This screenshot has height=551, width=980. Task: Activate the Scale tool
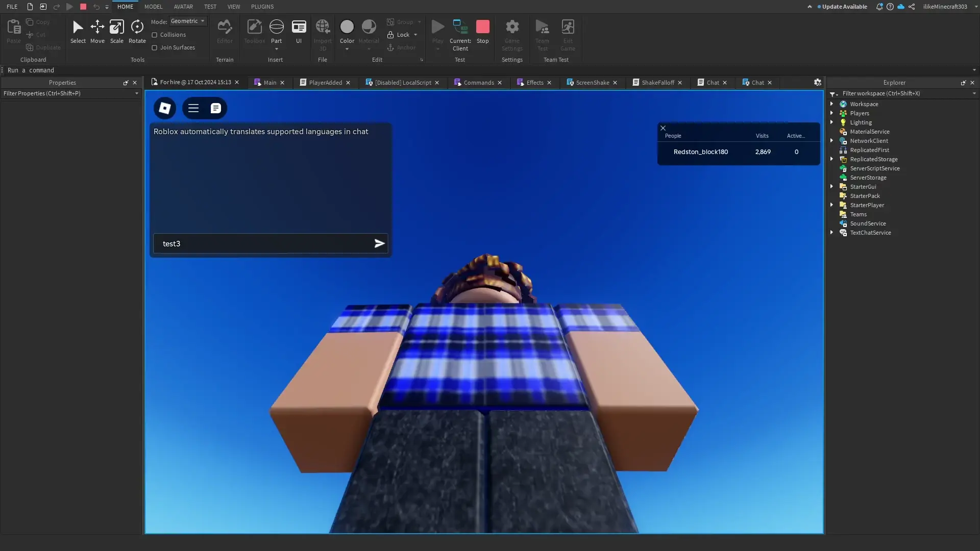(x=116, y=31)
